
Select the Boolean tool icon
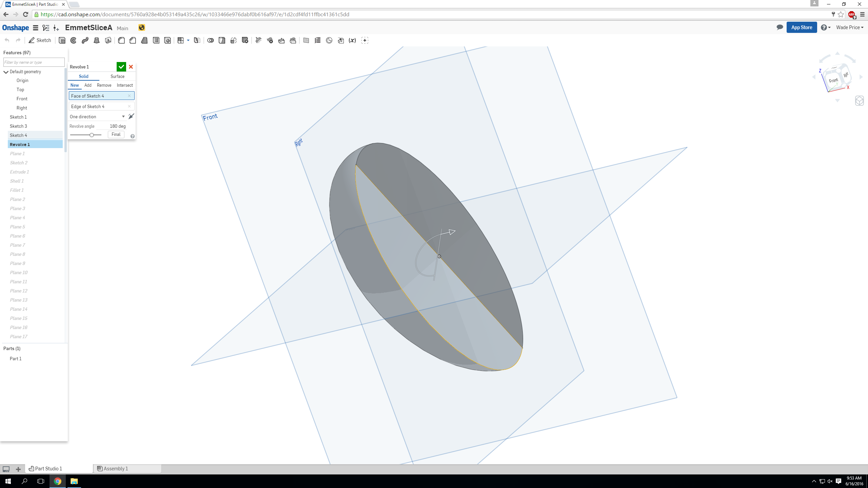point(211,41)
